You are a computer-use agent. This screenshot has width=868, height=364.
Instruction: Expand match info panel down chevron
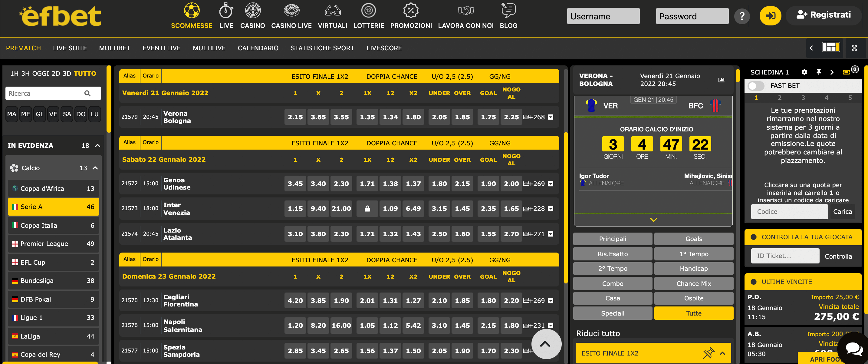(653, 220)
